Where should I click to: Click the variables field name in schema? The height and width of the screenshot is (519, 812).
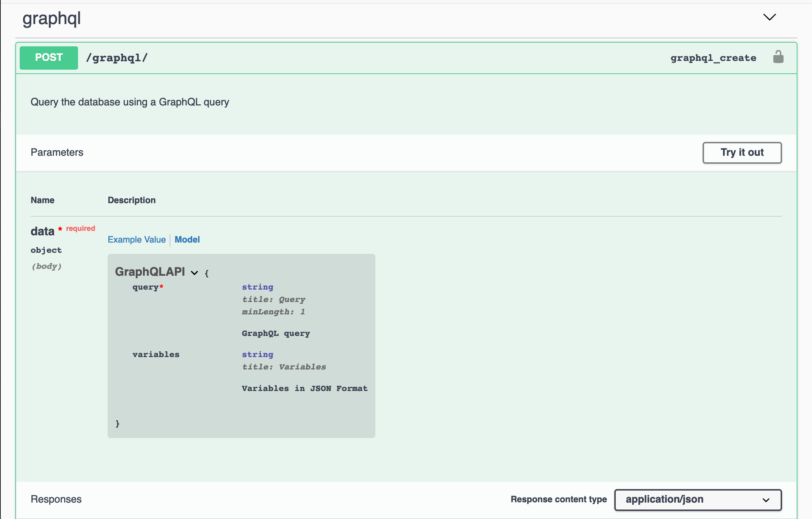(x=156, y=354)
